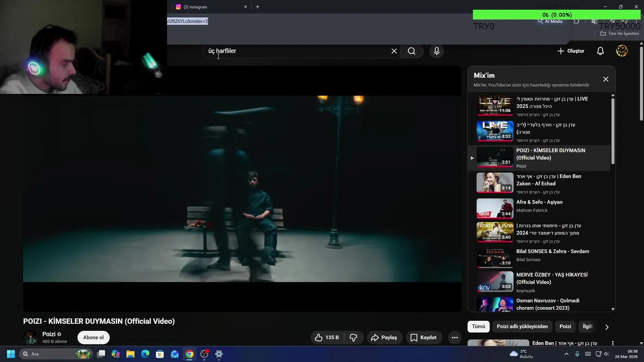Open the YouTube account avatar menu
Screen dimensions: 644x362
(622, 51)
